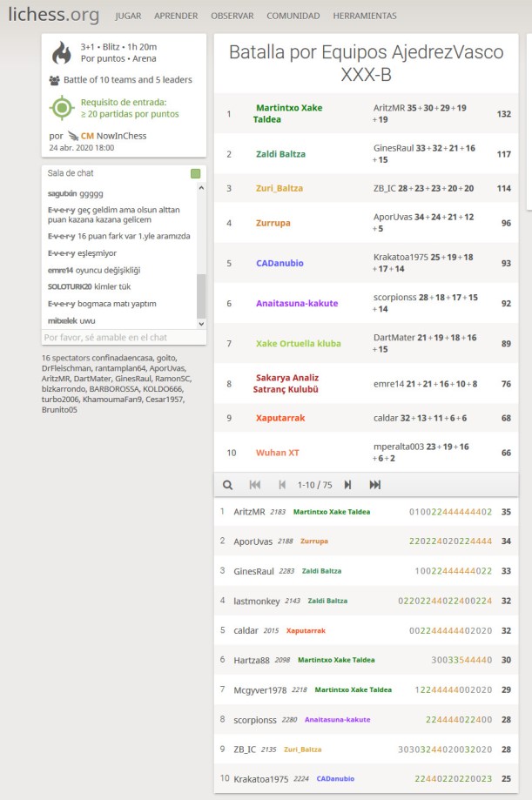Open the JUGAR menu
The image size is (532, 800).
point(128,16)
